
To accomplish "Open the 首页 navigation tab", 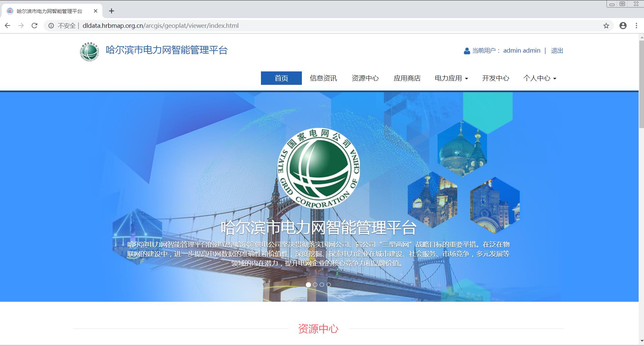I will pyautogui.click(x=281, y=78).
